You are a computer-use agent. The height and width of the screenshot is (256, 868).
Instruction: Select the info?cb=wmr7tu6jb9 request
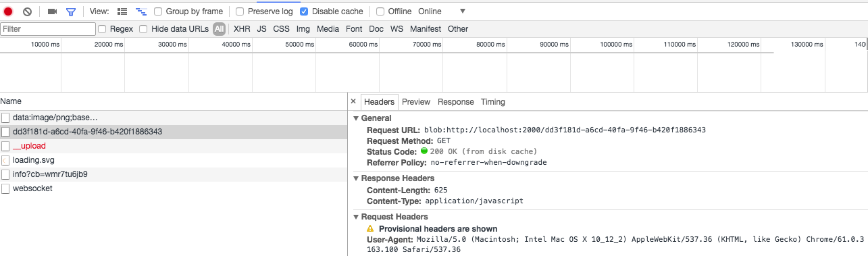tap(174, 174)
